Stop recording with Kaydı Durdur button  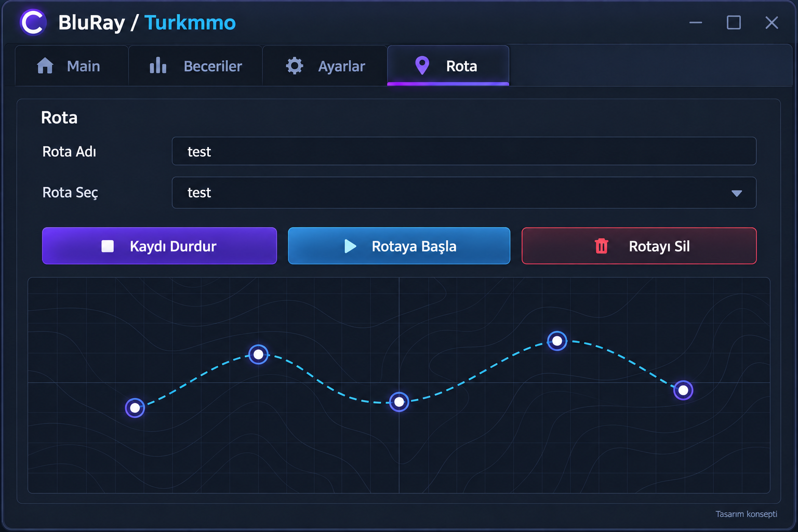tap(159, 246)
